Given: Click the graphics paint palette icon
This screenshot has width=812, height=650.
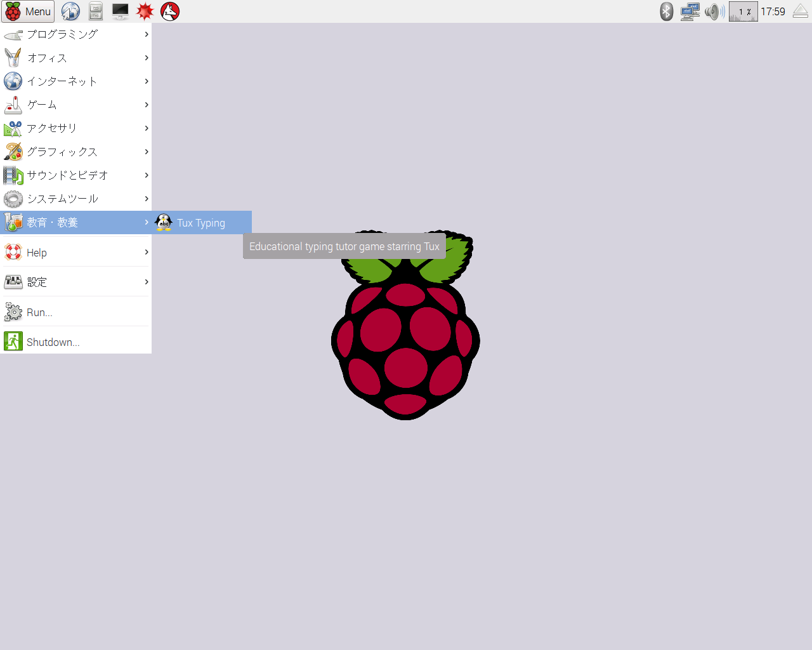Looking at the screenshot, I should [x=13, y=152].
